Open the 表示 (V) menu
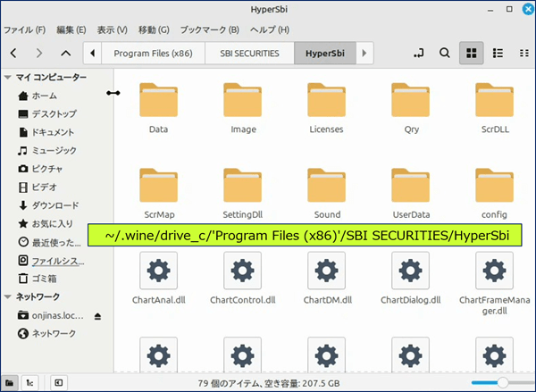This screenshot has height=392, width=536. coord(113,30)
